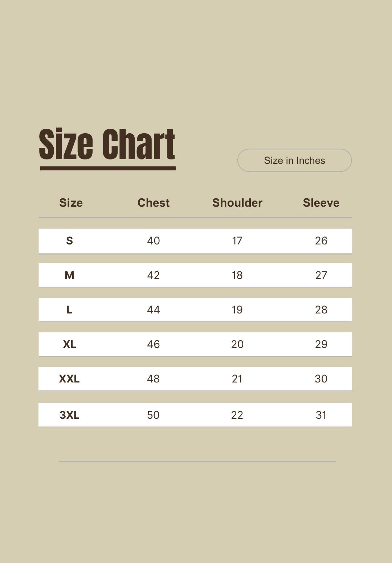Viewport: 392px width, 563px height.
Task: Select chest value 46 in XL row
Action: (153, 344)
